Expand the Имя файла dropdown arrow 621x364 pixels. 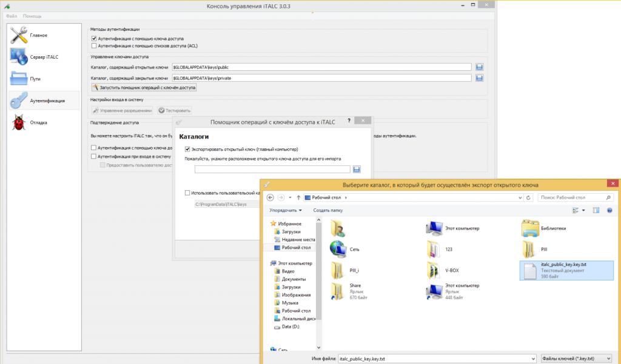coord(532,359)
